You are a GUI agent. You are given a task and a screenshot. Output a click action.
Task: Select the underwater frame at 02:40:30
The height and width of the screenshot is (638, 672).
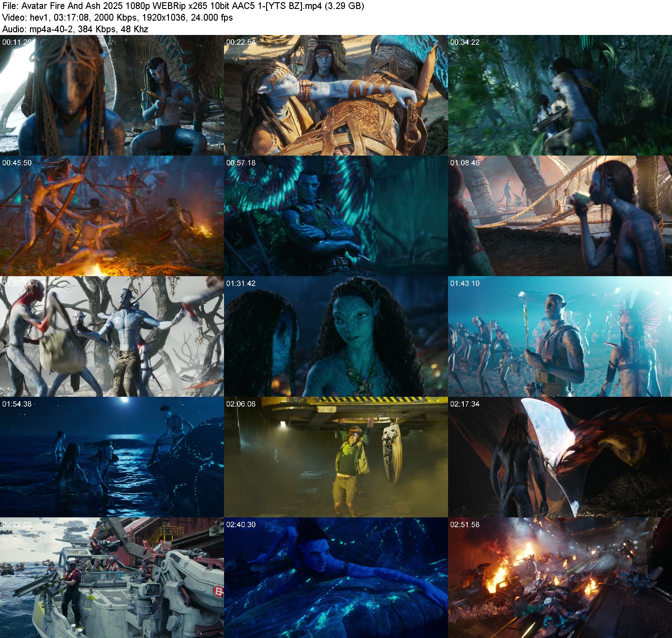click(x=336, y=578)
